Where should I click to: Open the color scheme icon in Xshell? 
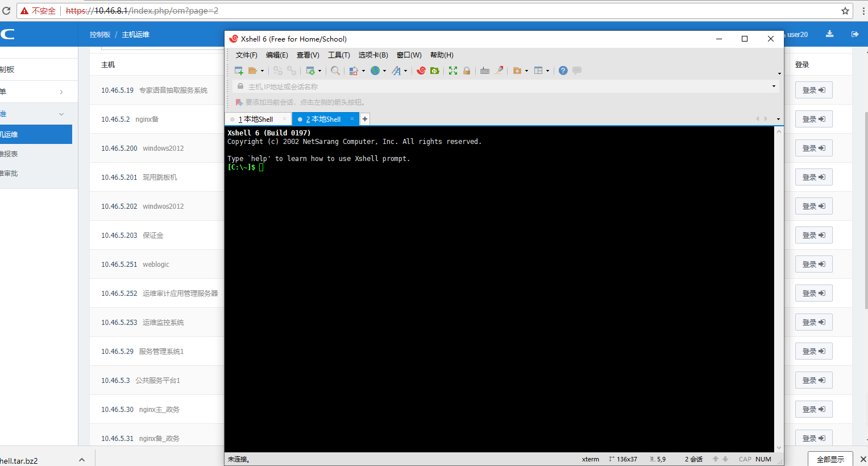coord(354,71)
